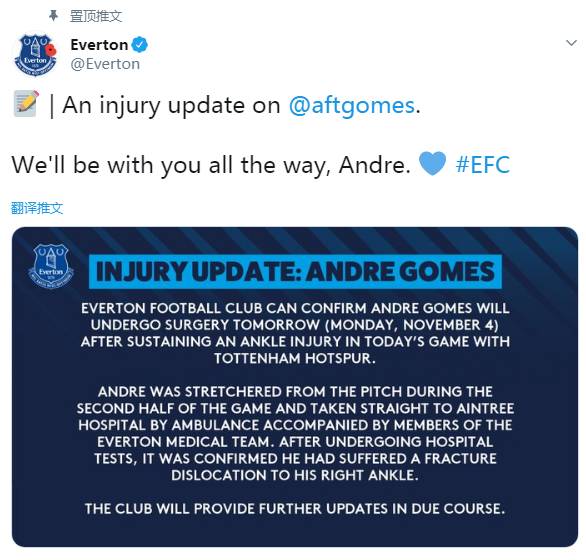Open Everton's profile avatar crest
Viewport: 586px width, 560px height.
[x=35, y=55]
